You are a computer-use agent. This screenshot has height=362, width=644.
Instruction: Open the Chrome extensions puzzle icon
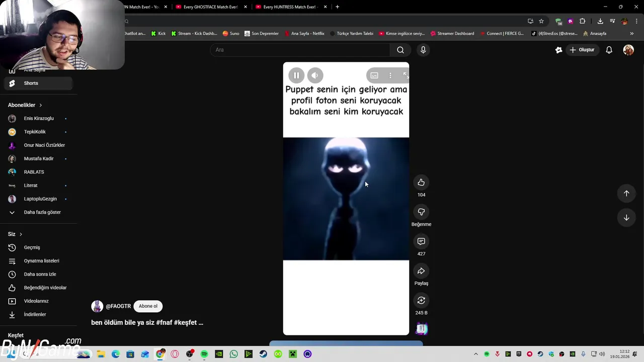[583, 21]
